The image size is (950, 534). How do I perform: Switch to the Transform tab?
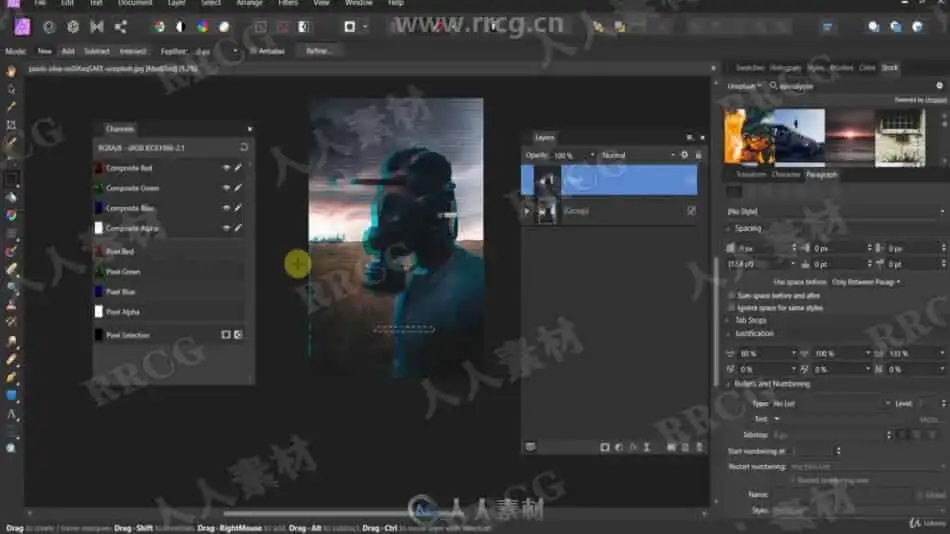(751, 175)
